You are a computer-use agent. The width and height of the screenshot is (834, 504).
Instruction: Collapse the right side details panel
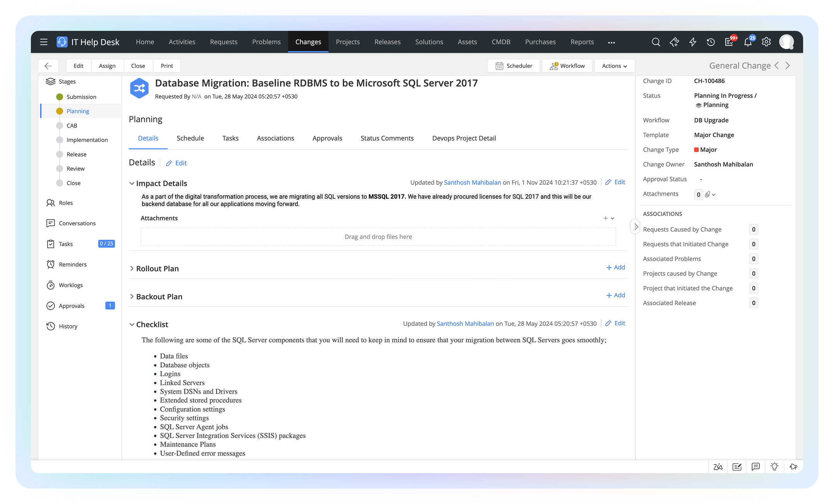click(x=636, y=227)
